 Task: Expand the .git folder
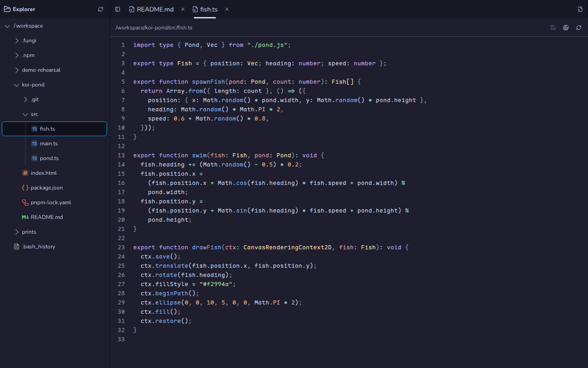click(25, 99)
